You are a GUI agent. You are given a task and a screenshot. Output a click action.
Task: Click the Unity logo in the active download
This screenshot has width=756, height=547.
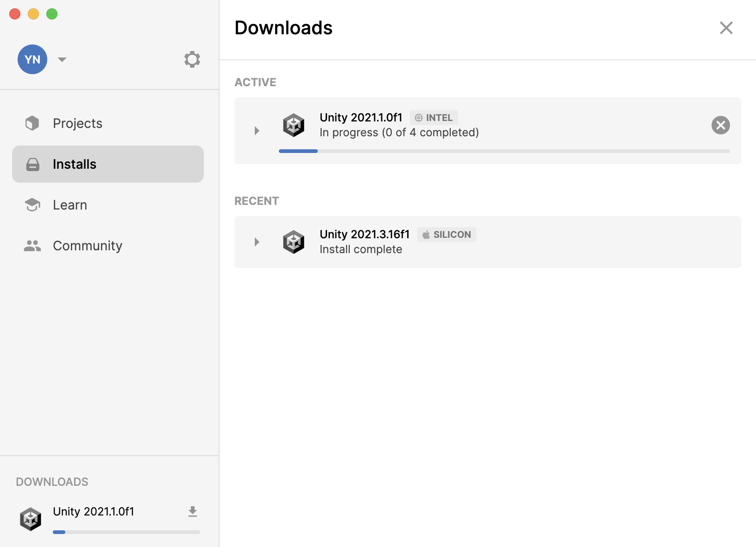(x=294, y=125)
